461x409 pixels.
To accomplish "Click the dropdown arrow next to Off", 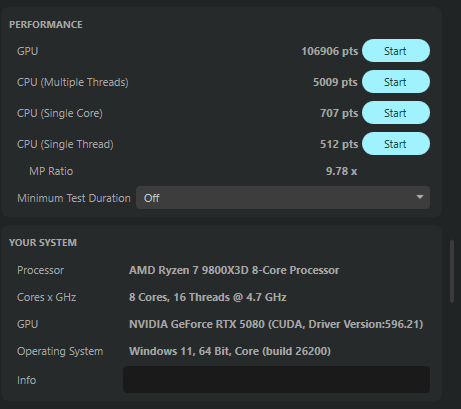I will (420, 197).
